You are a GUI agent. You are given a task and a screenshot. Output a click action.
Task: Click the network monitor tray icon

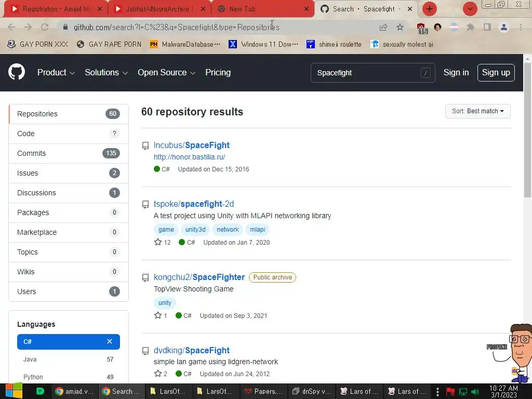463,392
